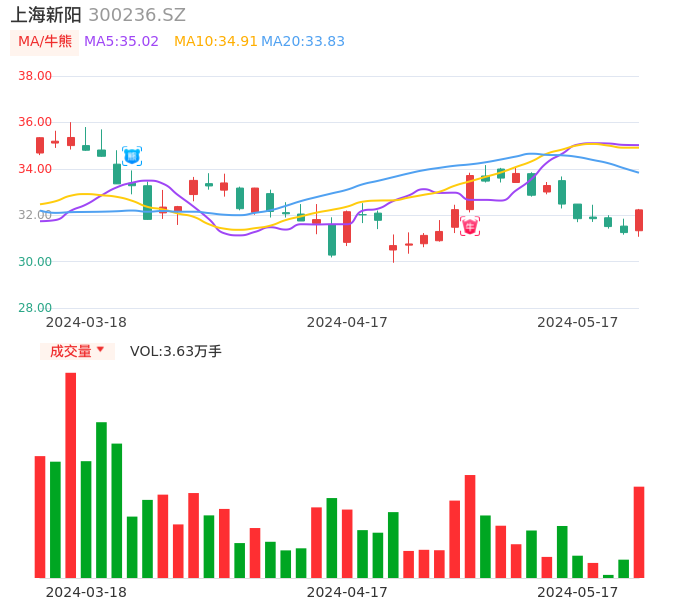Toggle the yellow MA10:34.91 legend
686x606 pixels.
point(215,42)
